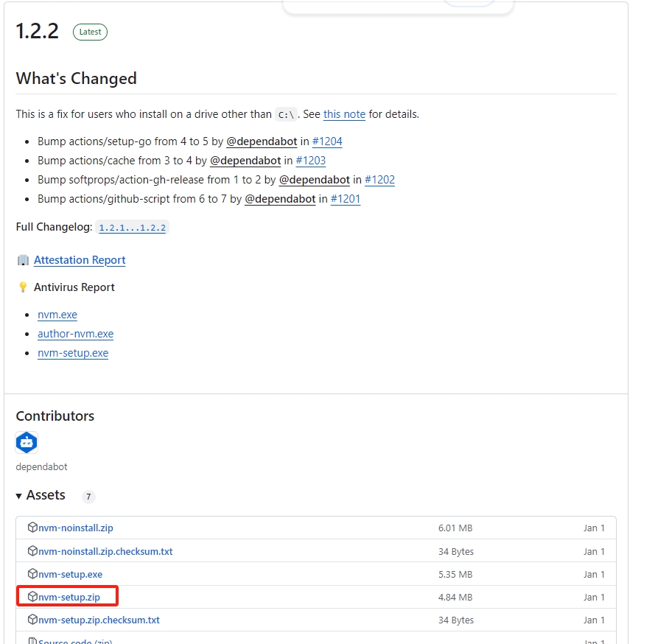Open the Attestation Report link
Screen dimensions: 669x644
pyautogui.click(x=80, y=260)
